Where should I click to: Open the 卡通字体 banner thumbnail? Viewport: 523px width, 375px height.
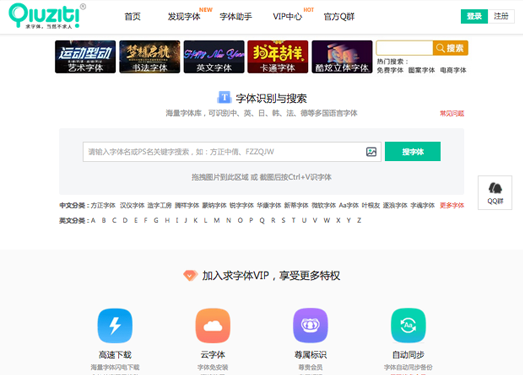(278, 57)
